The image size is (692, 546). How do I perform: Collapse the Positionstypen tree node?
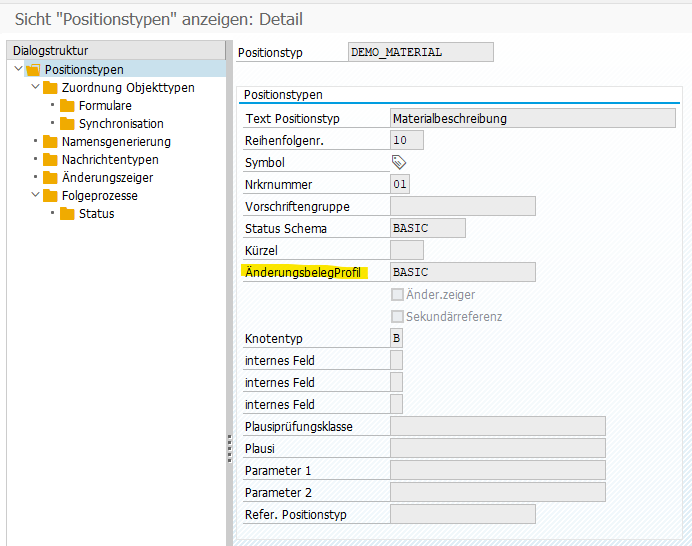[18, 70]
